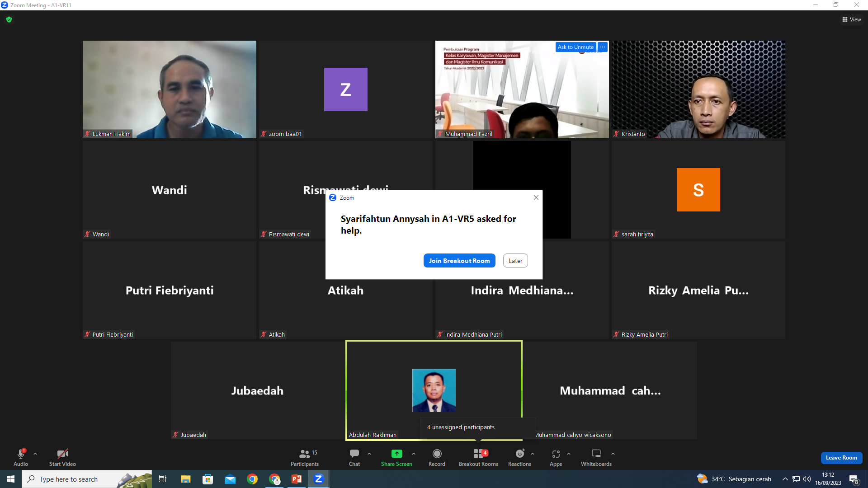Open Microsoft Store from the taskbar

click(208, 479)
